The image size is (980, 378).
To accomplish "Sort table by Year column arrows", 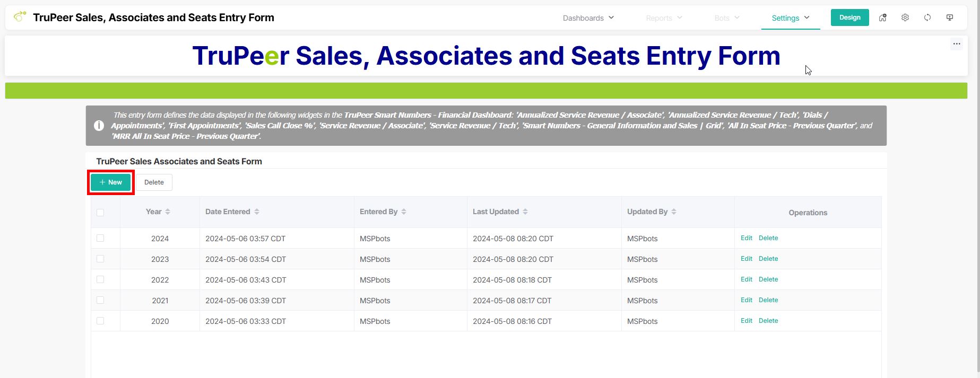I will 168,212.
